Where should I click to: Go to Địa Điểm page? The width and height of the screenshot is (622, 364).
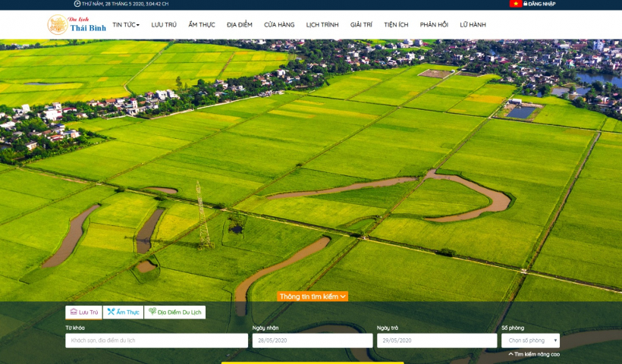(x=240, y=25)
